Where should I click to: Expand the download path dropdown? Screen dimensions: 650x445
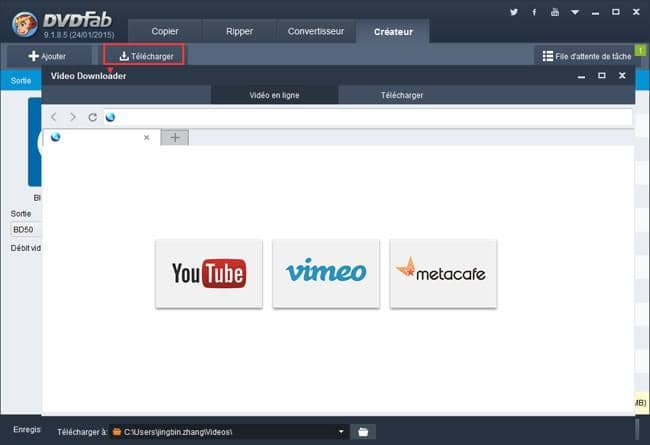tap(341, 432)
